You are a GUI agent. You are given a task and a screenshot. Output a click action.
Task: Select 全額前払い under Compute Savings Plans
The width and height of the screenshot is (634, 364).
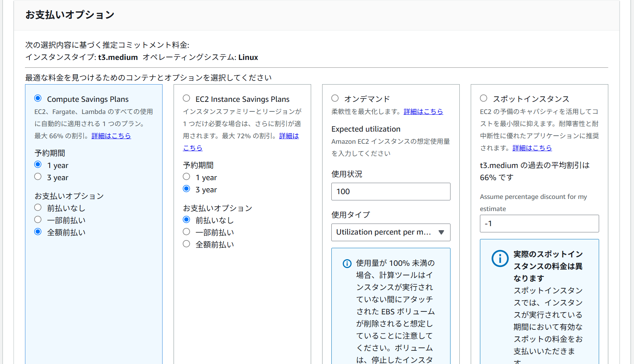pos(38,232)
